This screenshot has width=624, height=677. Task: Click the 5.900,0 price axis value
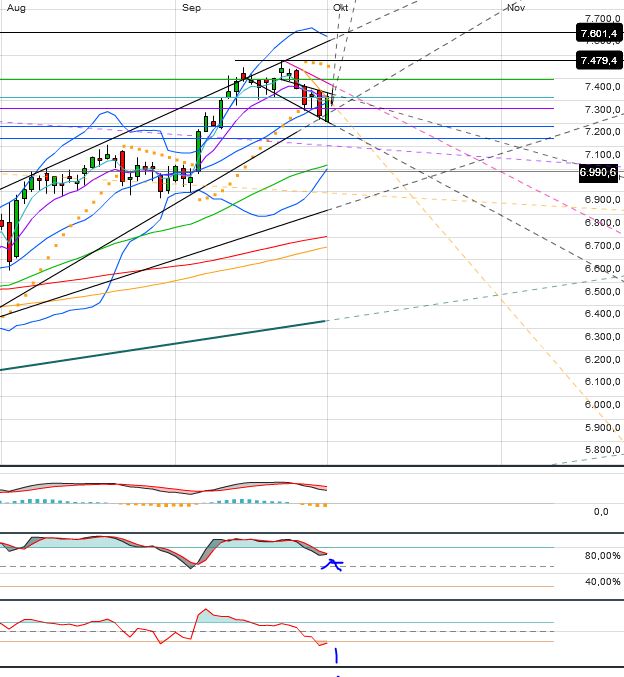[603, 427]
